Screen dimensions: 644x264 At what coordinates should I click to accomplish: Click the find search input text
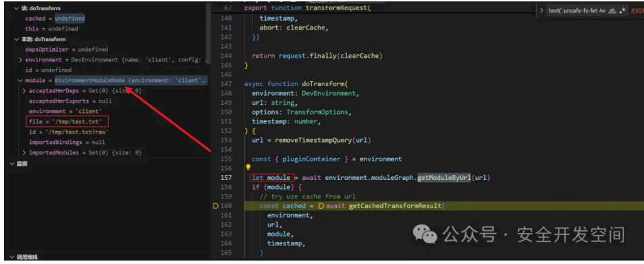[x=572, y=11]
